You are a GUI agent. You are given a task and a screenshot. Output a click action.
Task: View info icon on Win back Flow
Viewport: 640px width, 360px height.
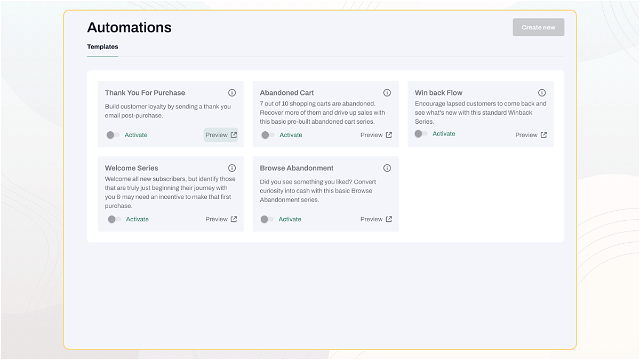coord(542,93)
